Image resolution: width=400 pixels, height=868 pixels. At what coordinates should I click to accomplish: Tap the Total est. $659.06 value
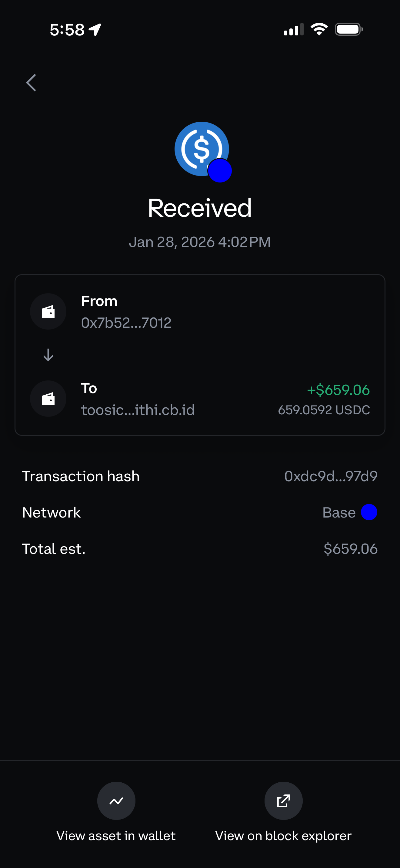350,549
